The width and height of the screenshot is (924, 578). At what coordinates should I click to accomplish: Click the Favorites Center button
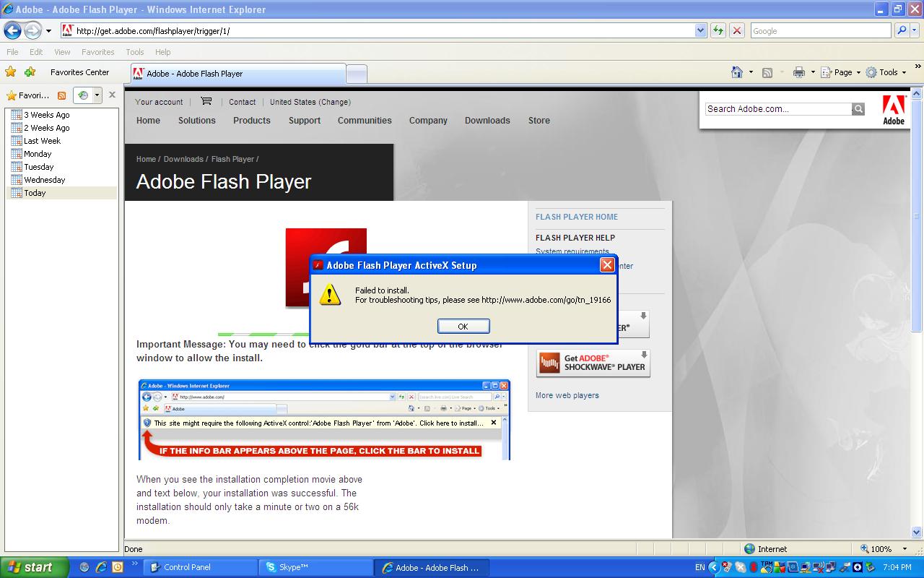coord(79,72)
